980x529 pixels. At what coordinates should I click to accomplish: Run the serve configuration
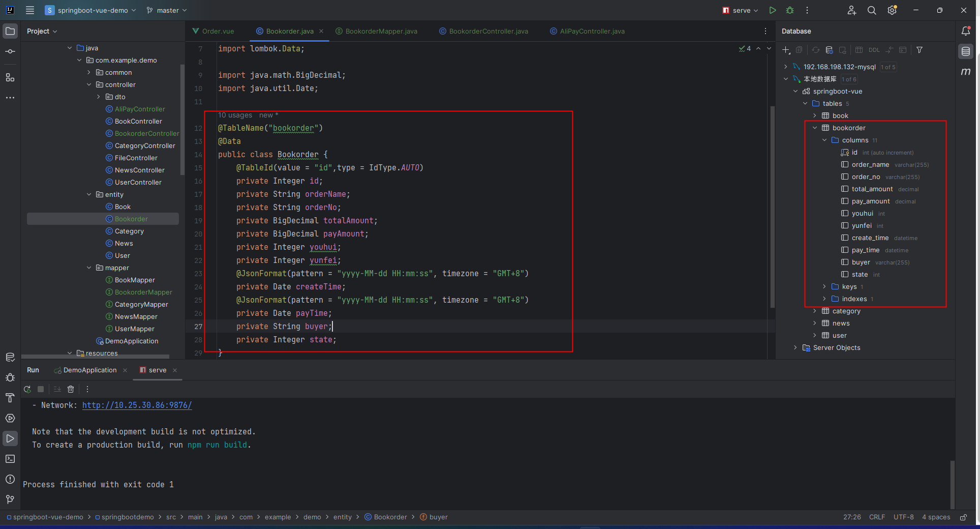click(x=773, y=10)
